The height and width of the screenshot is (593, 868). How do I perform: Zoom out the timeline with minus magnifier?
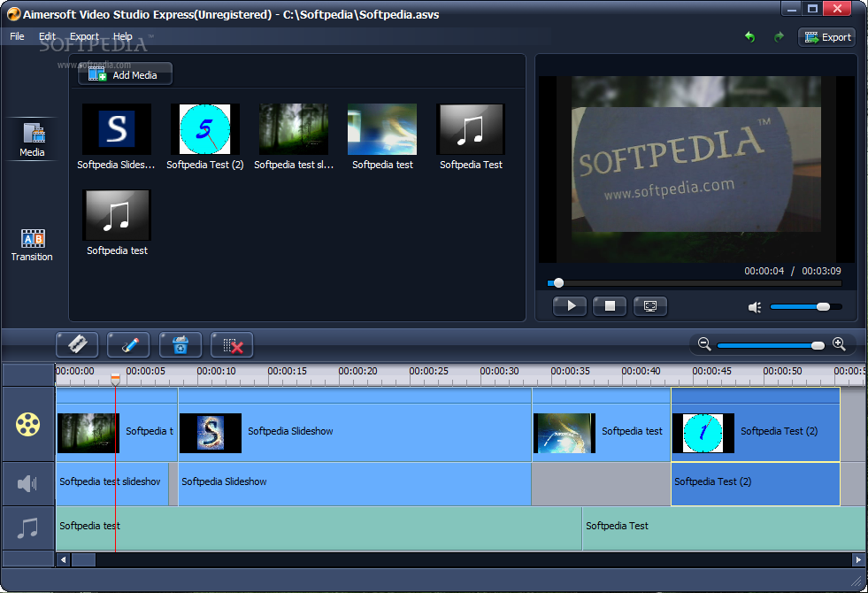(704, 343)
